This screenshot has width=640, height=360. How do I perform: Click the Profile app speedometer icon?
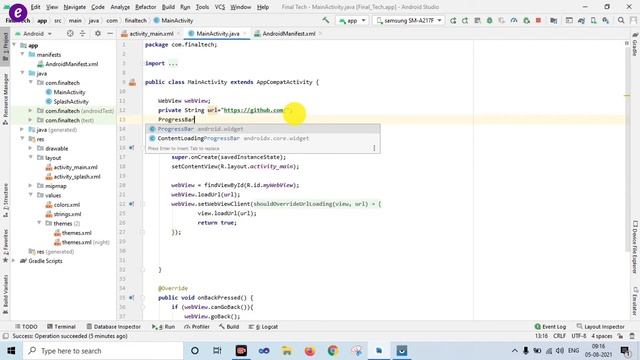pos(514,20)
